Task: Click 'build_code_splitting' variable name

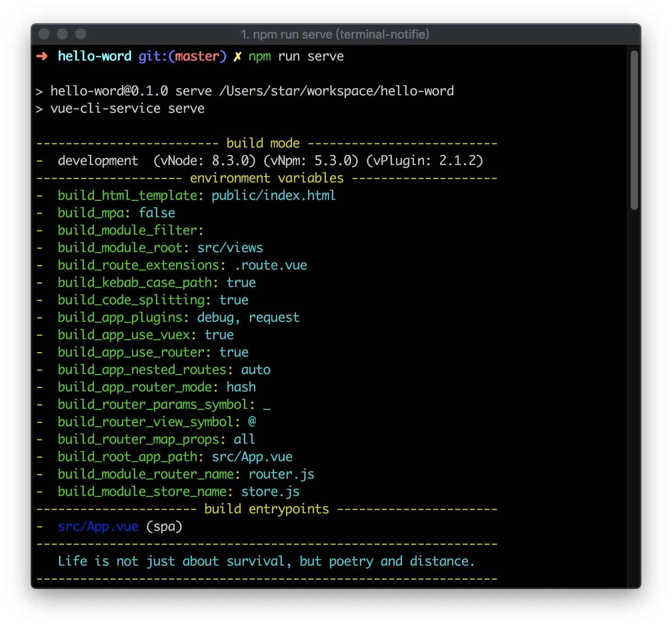Action: [131, 300]
